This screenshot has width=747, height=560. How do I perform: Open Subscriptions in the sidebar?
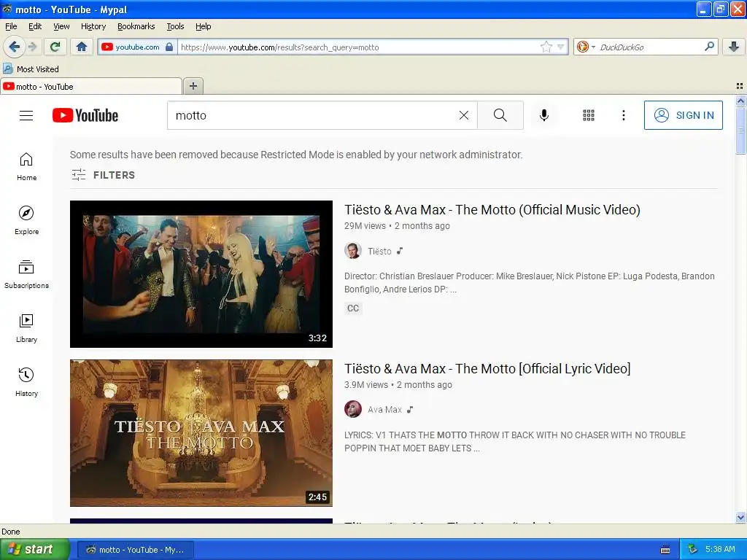pos(26,274)
